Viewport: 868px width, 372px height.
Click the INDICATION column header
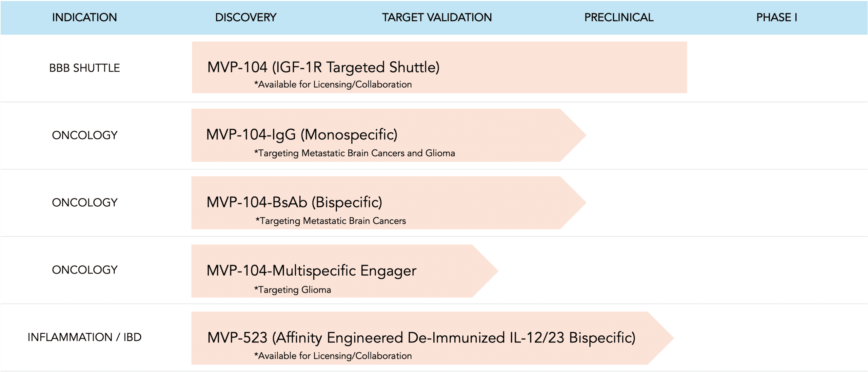(84, 17)
